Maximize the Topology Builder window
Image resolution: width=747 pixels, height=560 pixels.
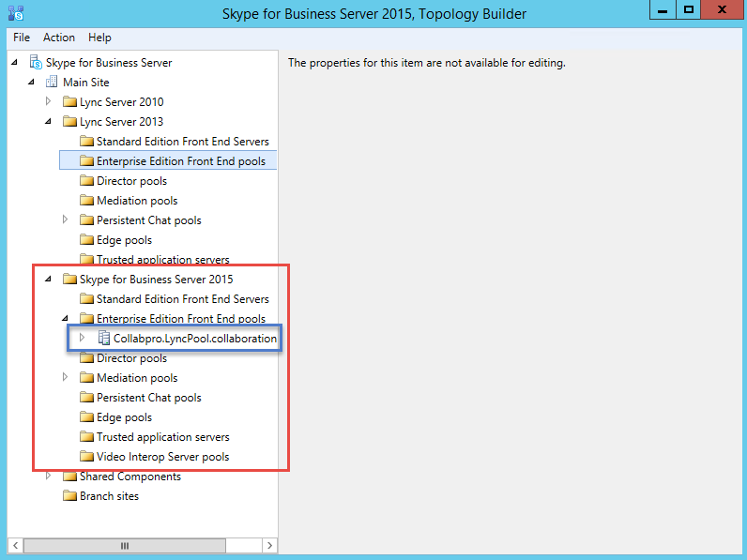(688, 10)
